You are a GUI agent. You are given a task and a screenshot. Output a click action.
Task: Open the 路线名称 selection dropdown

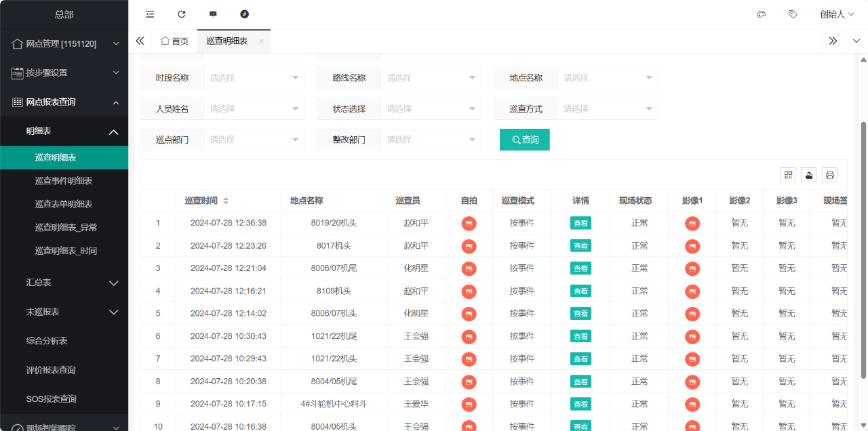click(431, 78)
